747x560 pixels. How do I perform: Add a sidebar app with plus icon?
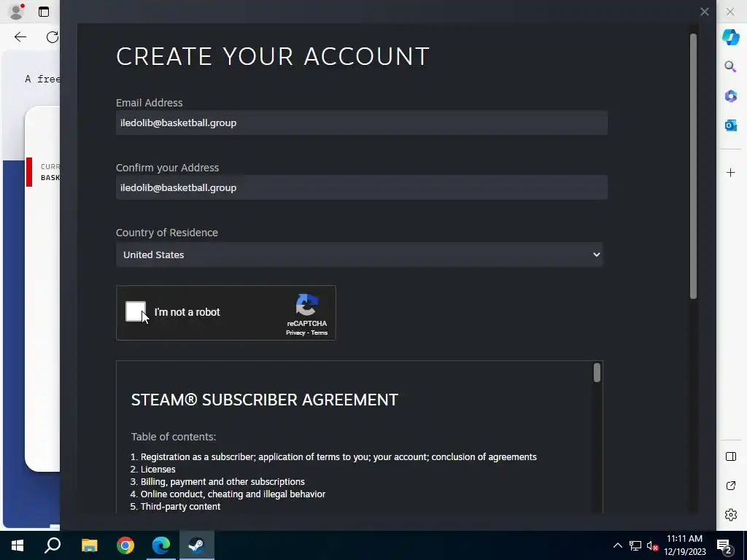pyautogui.click(x=730, y=172)
